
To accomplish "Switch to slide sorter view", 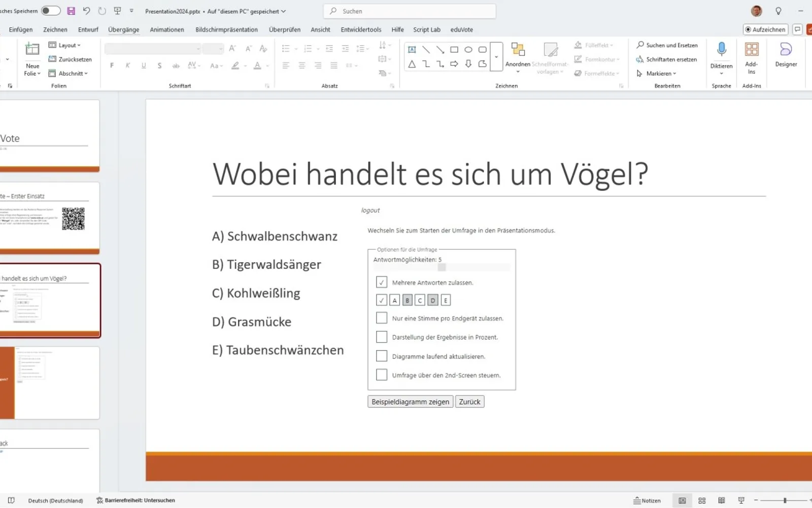I will pos(702,500).
